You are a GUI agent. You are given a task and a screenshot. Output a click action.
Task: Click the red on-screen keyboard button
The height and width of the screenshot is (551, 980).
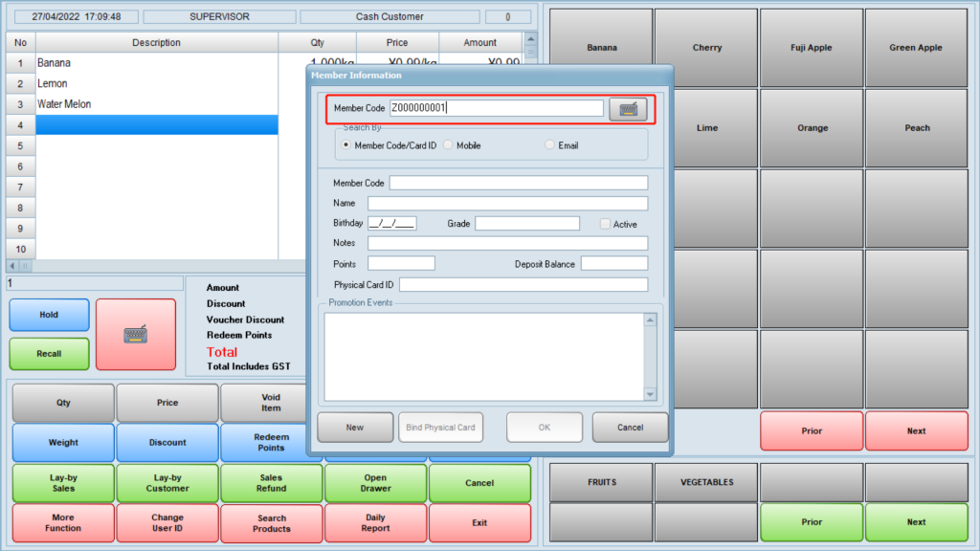[136, 334]
